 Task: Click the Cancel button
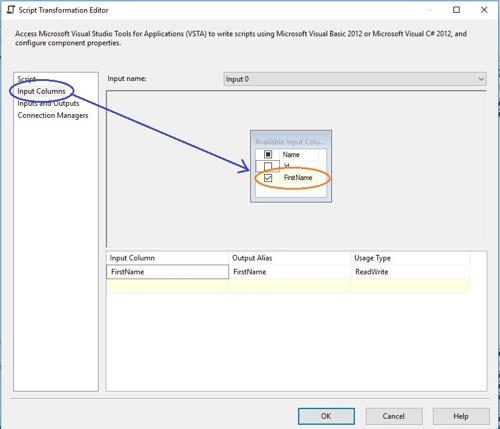(394, 416)
